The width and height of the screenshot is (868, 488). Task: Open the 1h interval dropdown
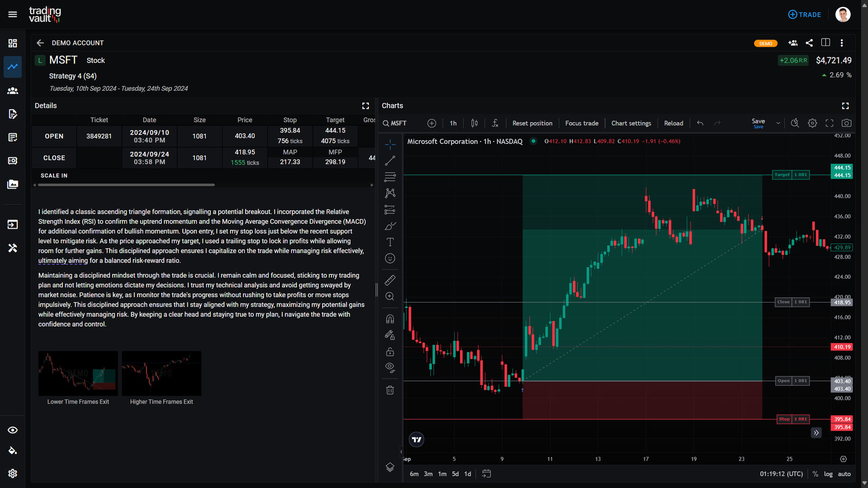click(453, 123)
